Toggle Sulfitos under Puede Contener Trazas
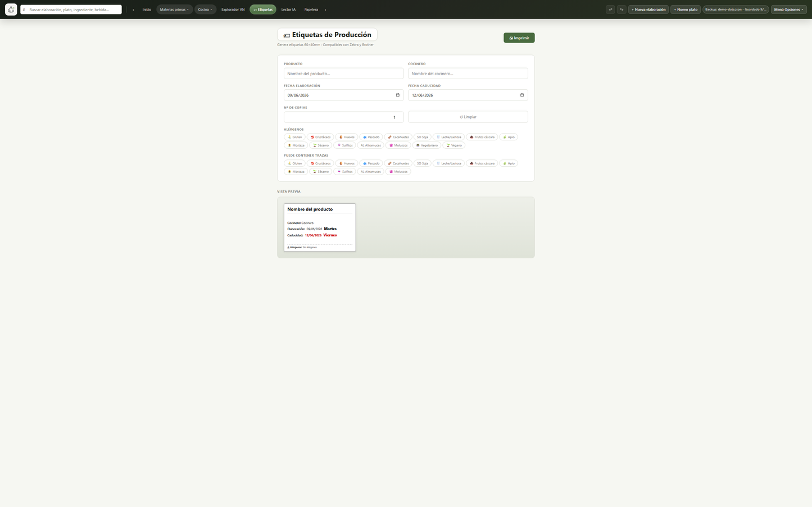 point(344,172)
